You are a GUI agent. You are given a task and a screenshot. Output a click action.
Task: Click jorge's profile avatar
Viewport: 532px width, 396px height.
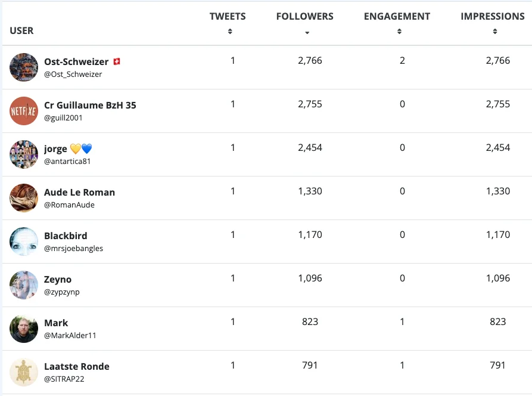[24, 154]
